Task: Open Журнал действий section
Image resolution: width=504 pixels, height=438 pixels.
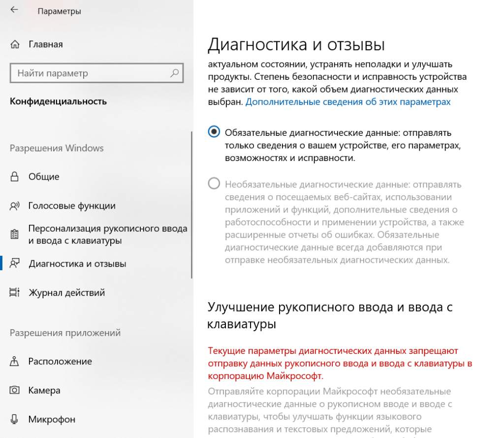Action: (x=66, y=292)
